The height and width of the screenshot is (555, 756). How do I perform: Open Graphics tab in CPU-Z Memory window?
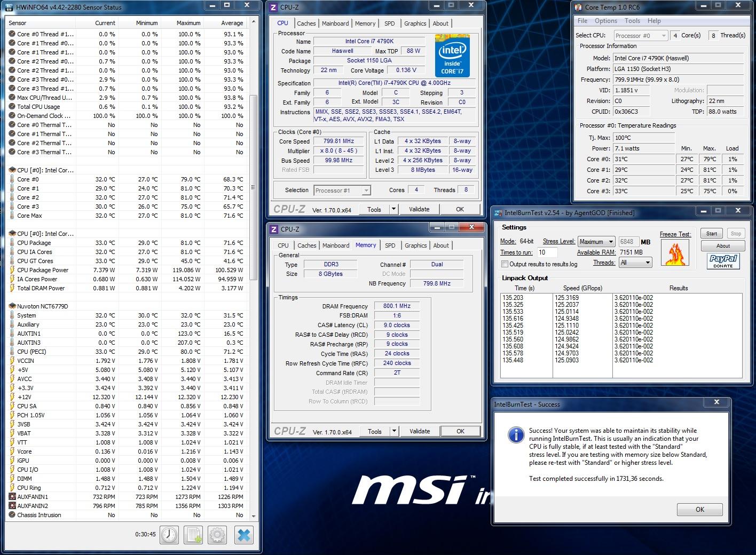(x=415, y=245)
